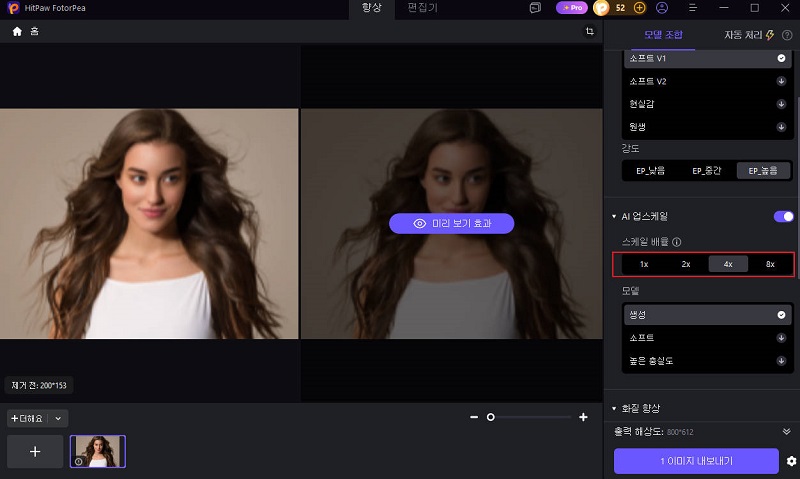This screenshot has height=479, width=800.
Task: Select the 생성 upscale model
Action: coord(707,315)
